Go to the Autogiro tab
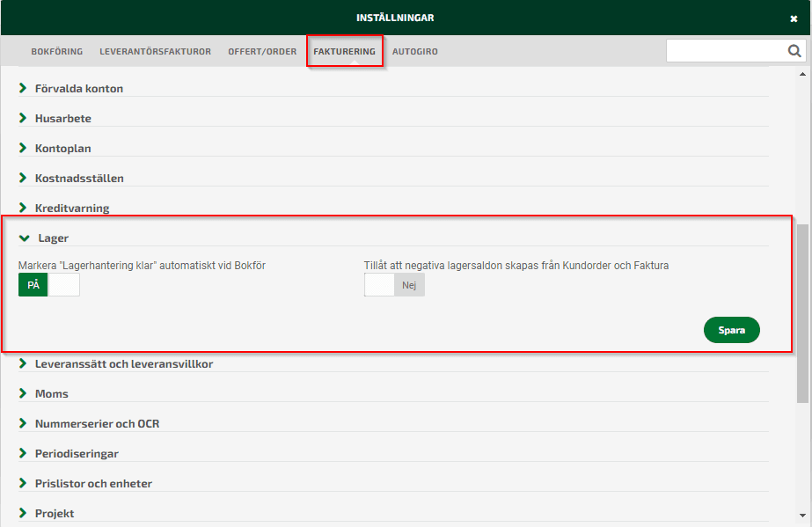The height and width of the screenshot is (527, 812). [415, 51]
